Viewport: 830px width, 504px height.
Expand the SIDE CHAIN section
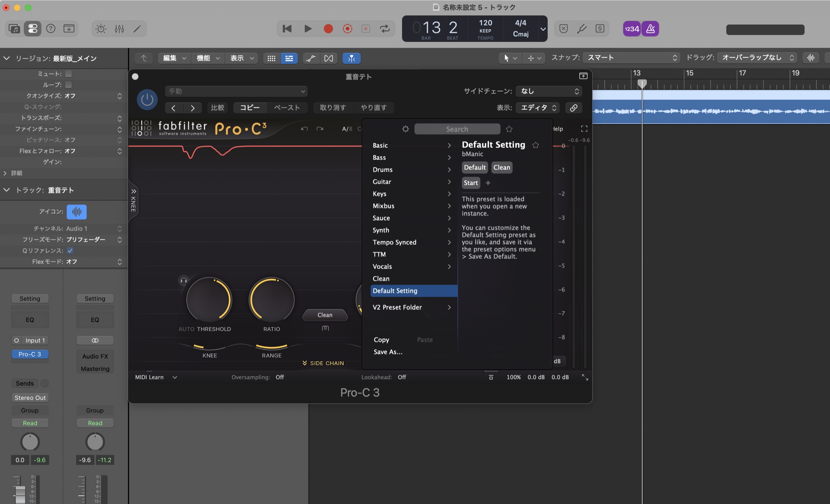[323, 363]
